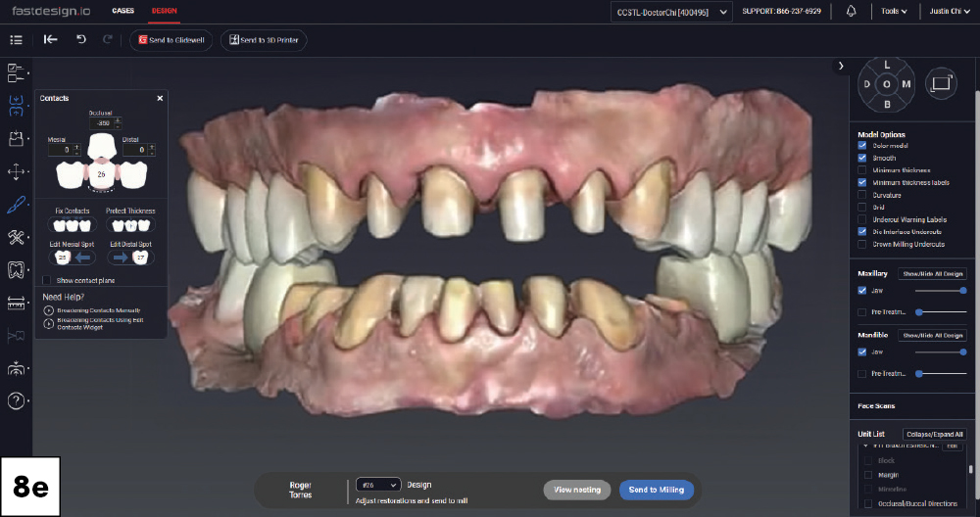
Task: Enable Grid checkbox
Action: pyautogui.click(x=861, y=208)
